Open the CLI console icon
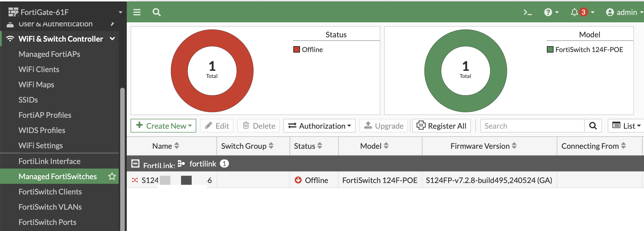This screenshot has height=231, width=644. [x=528, y=12]
